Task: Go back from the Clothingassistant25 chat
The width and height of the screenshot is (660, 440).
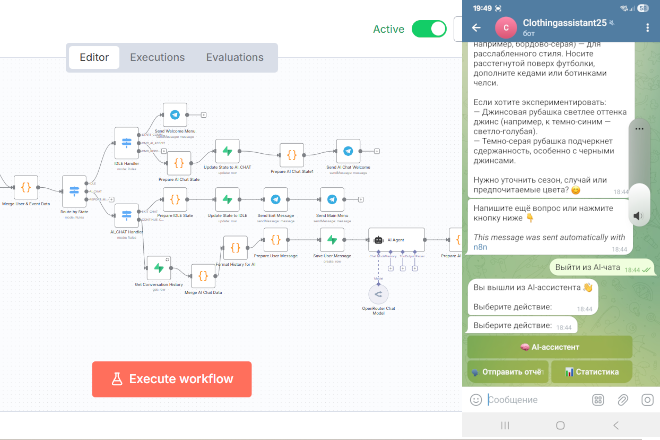Action: tap(476, 28)
